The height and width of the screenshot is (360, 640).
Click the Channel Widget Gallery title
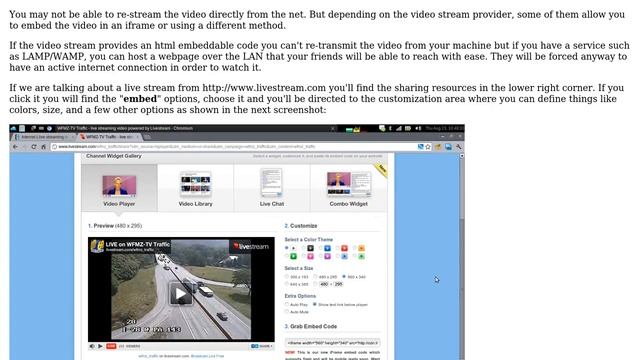coord(114,156)
